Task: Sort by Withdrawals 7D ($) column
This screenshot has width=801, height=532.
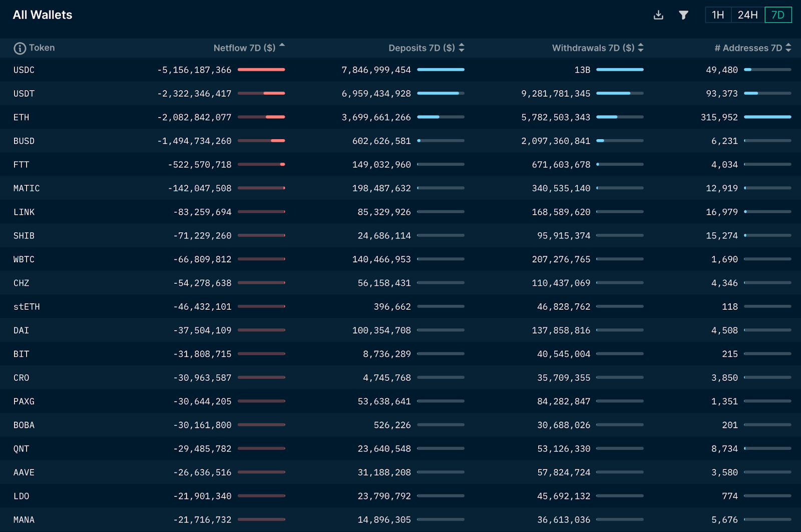Action: (x=598, y=48)
